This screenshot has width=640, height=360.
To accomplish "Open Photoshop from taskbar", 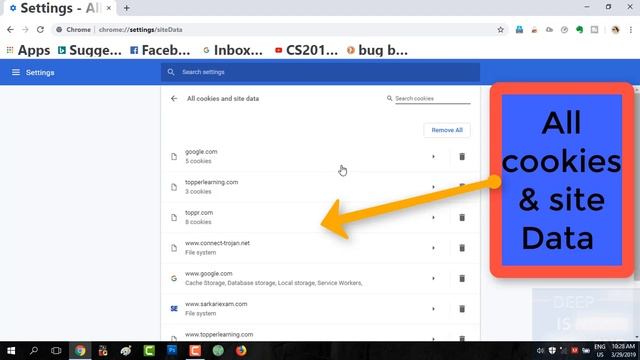I will 172,351.
